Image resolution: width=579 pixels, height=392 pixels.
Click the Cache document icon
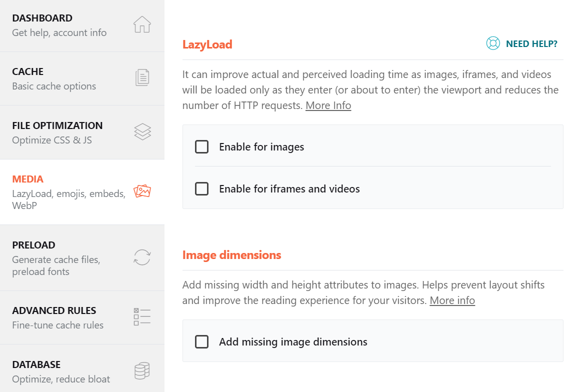tap(142, 78)
